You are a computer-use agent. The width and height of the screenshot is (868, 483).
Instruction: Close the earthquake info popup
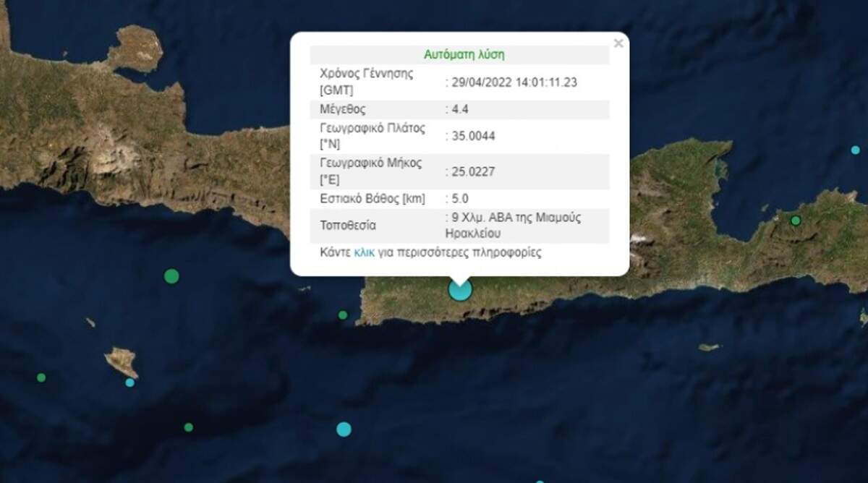618,43
